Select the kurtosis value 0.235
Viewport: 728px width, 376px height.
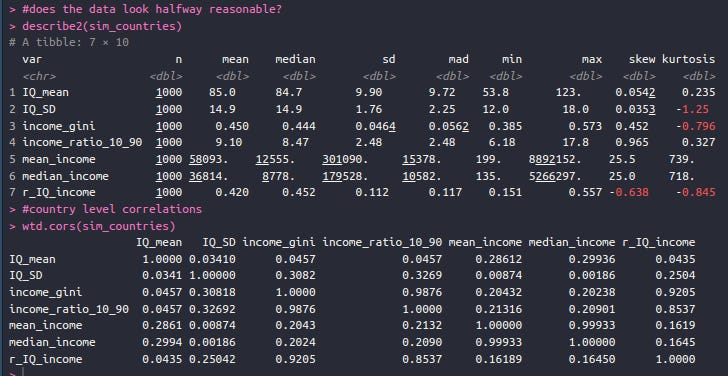[x=699, y=92]
